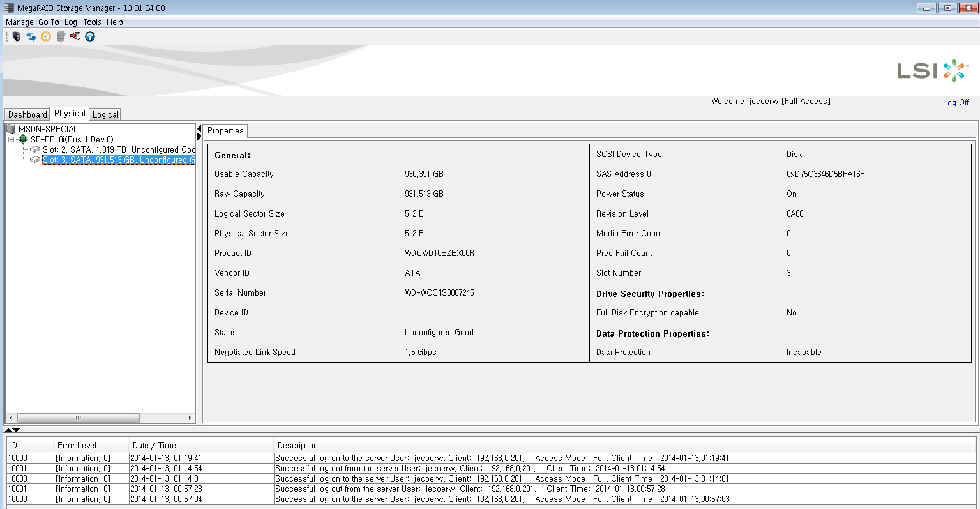The image size is (980, 509).
Task: Click the Slot 2 drive icon
Action: click(35, 149)
